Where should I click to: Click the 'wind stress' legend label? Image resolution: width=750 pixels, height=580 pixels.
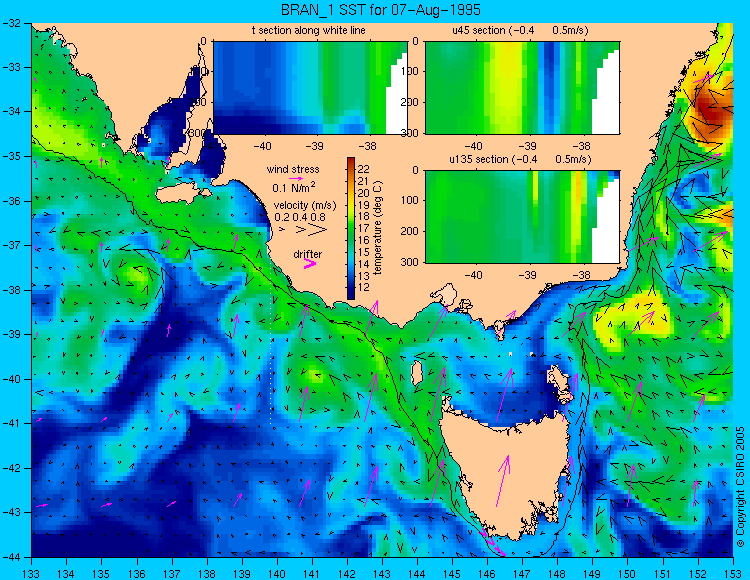point(293,169)
